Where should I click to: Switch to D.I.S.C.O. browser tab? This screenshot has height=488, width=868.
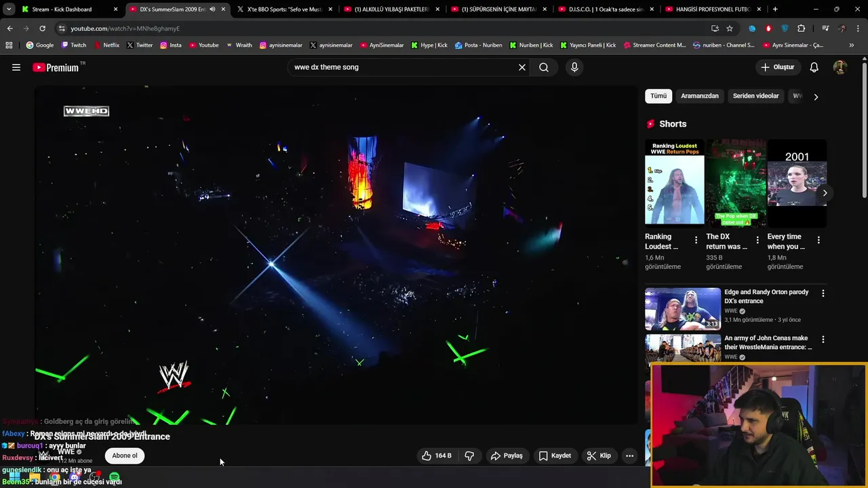click(x=606, y=9)
